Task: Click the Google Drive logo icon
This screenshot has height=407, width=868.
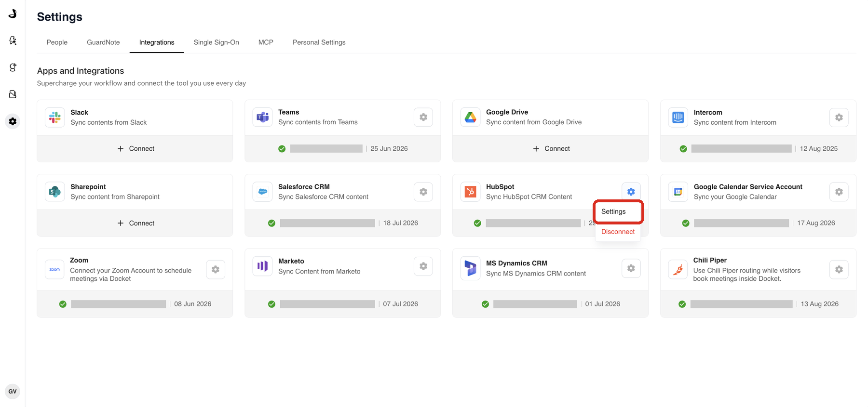Action: (x=471, y=117)
